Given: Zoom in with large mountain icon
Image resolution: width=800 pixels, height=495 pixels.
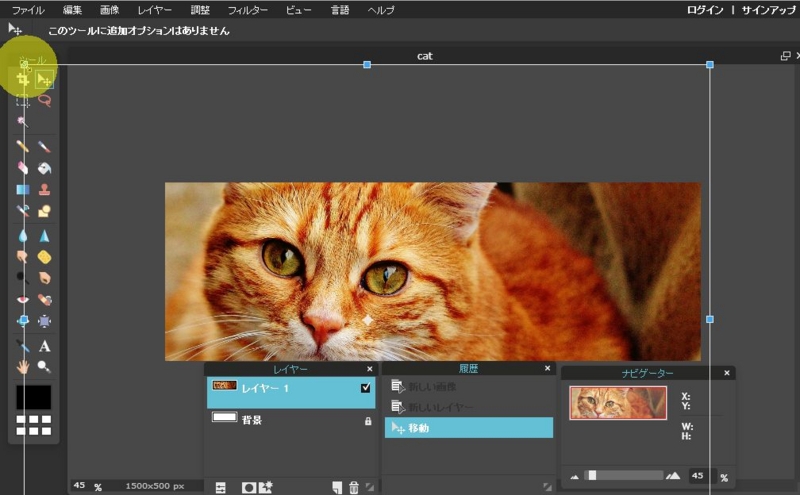Looking at the screenshot, I should coord(673,476).
